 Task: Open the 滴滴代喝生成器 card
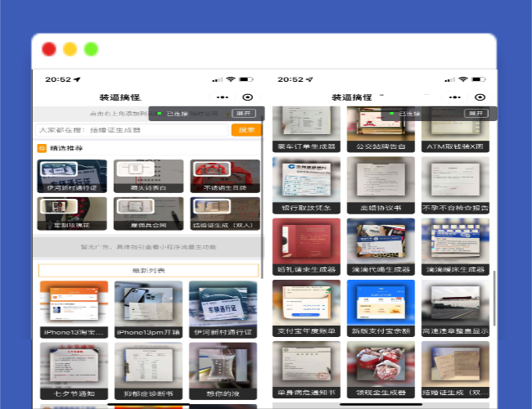[381, 246]
